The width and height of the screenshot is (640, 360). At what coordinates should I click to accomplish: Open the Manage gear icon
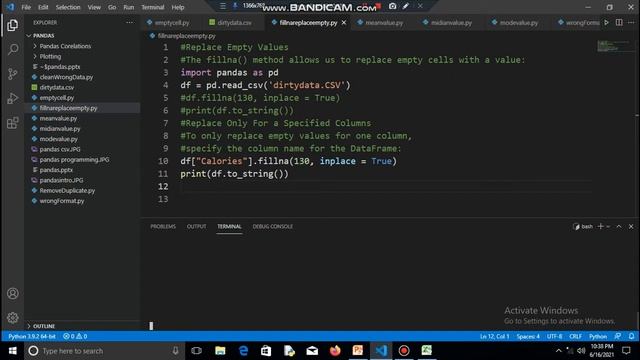(13, 318)
